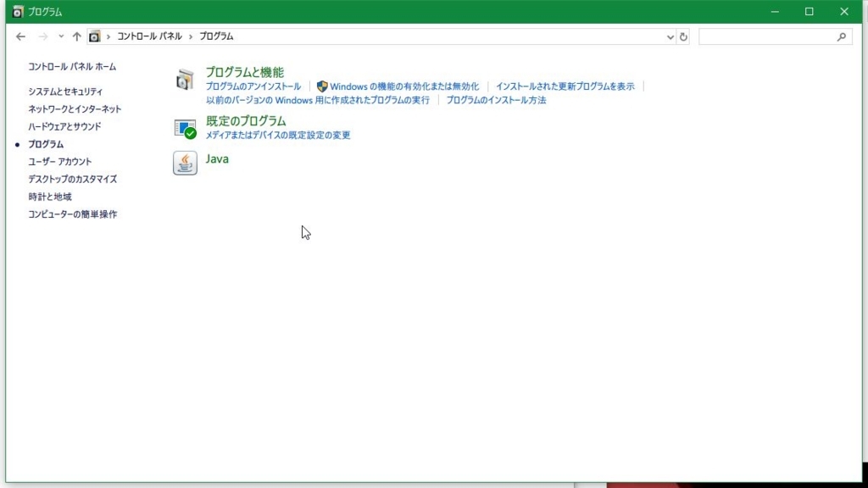Click the magnifier search icon
868x488 pixels.
[x=842, y=37]
